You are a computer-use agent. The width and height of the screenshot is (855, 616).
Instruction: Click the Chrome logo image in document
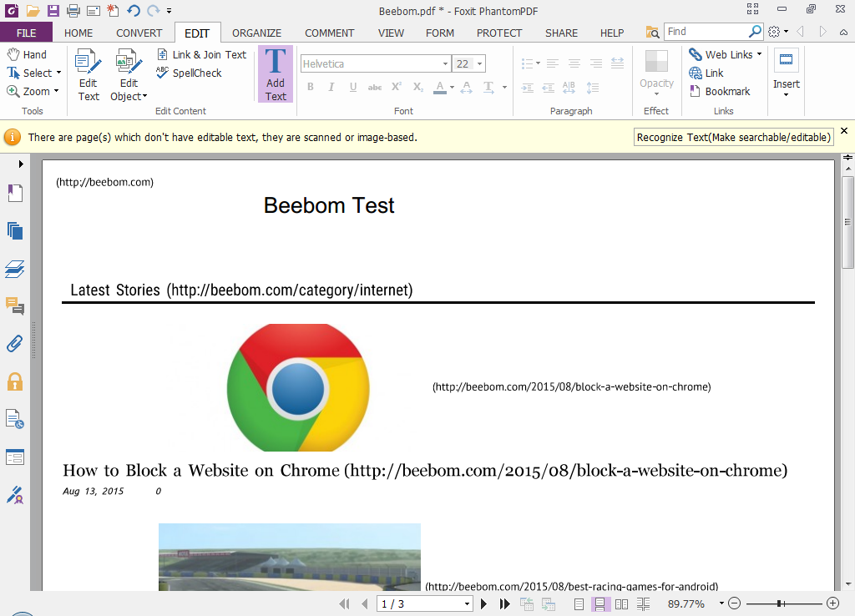(298, 387)
